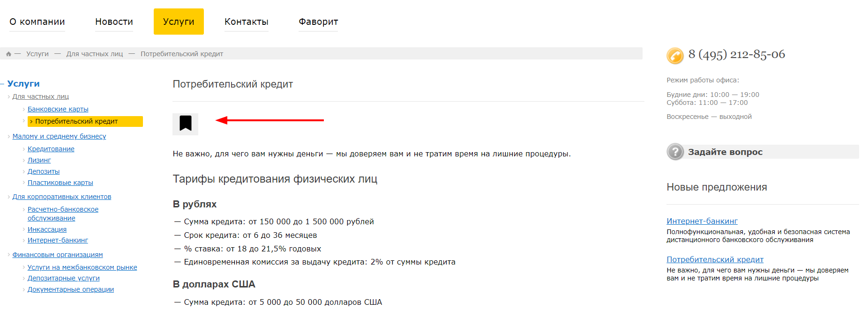This screenshot has width=868, height=309.
Task: Open the Услуги menu tab
Action: (179, 22)
